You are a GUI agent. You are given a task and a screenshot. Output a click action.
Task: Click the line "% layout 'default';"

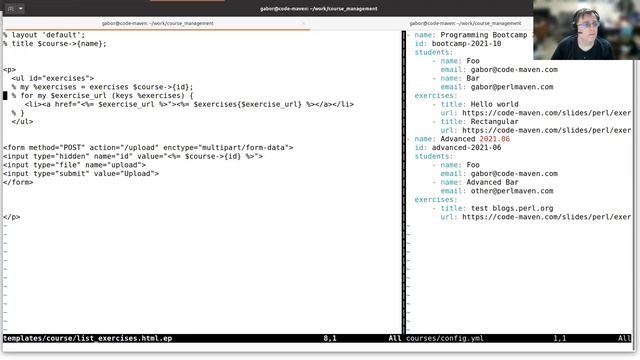pyautogui.click(x=44, y=35)
